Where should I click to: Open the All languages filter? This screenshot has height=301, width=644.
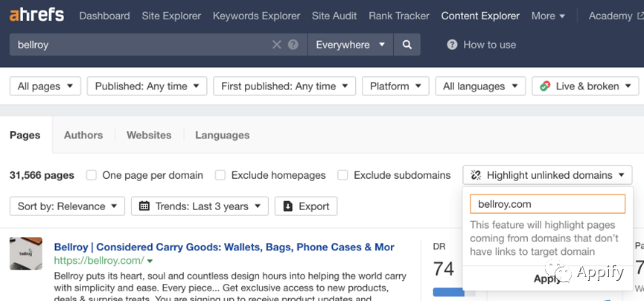[x=480, y=86]
